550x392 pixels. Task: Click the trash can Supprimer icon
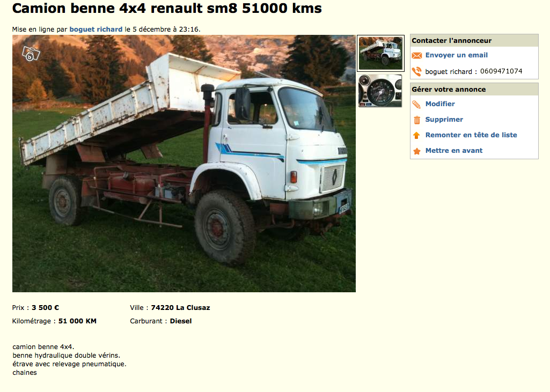click(417, 120)
